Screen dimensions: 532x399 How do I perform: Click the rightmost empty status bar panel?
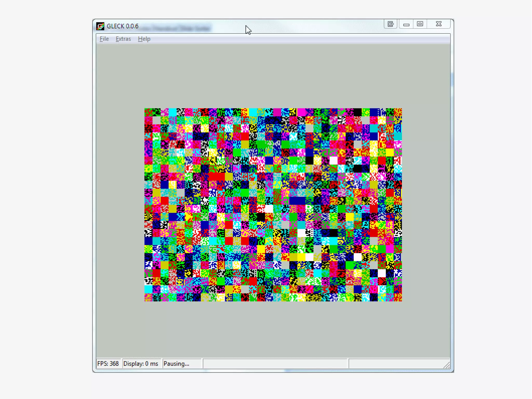click(395, 363)
